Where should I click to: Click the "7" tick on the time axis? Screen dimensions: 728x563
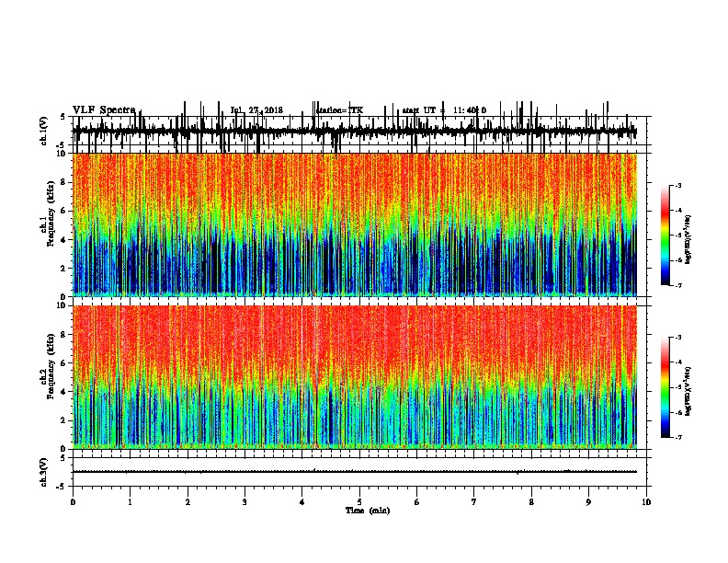tap(474, 502)
